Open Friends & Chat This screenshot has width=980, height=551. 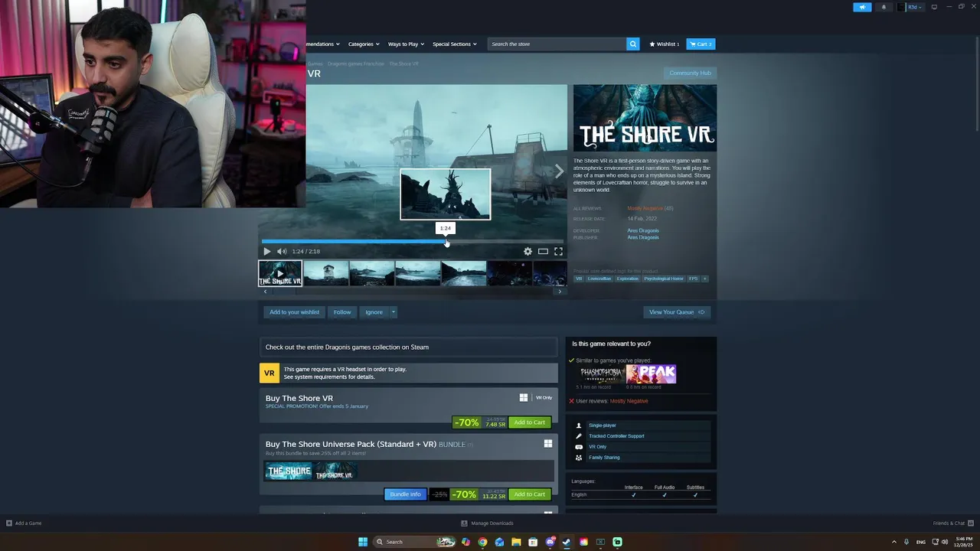953,523
